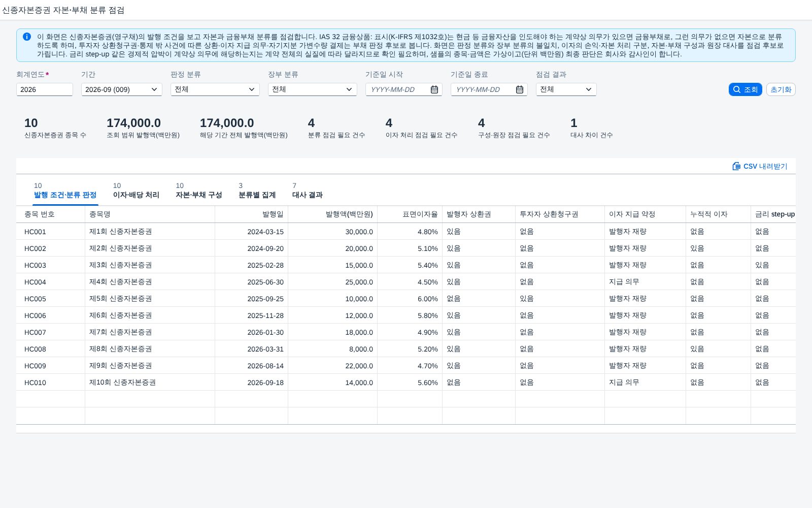
Task: Click the 발행자 상환권 column header
Action: pos(479,214)
